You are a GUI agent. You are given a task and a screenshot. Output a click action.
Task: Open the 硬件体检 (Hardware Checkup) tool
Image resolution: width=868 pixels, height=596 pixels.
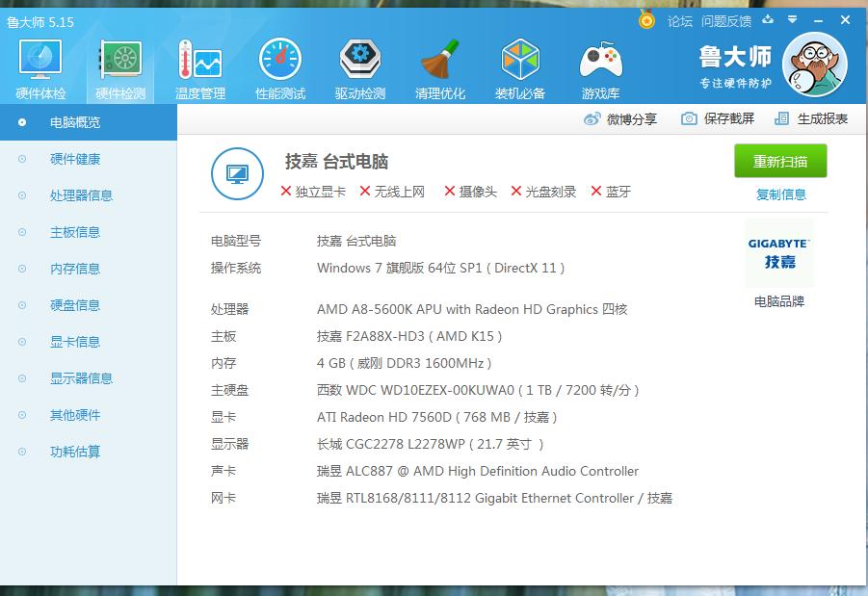click(x=39, y=65)
